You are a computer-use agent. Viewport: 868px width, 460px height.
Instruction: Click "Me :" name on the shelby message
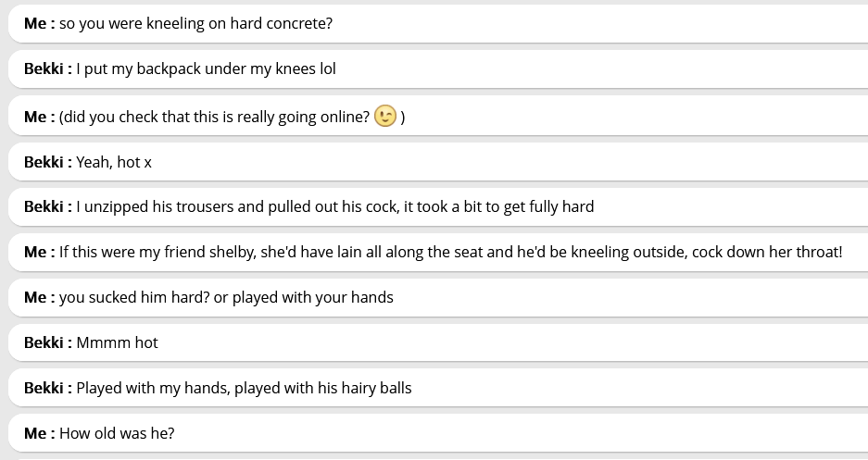[39, 252]
